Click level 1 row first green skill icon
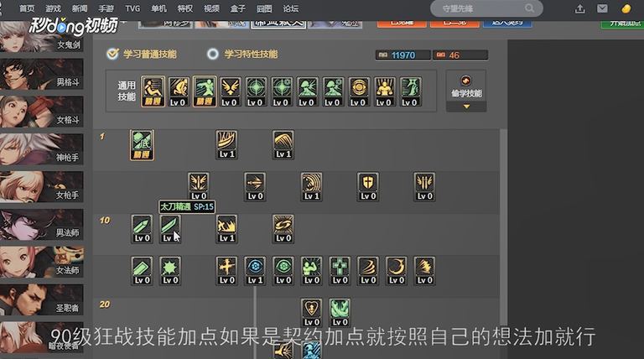 point(142,144)
